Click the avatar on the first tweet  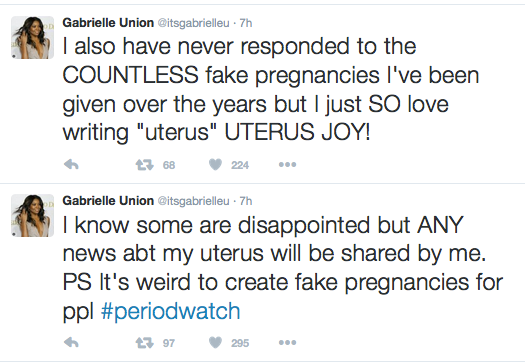[x=32, y=38]
